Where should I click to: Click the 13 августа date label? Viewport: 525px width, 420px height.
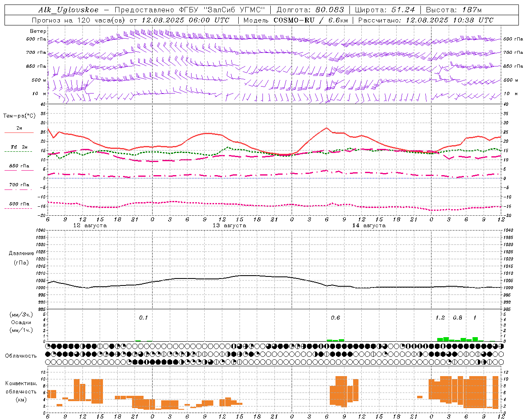tap(229, 226)
